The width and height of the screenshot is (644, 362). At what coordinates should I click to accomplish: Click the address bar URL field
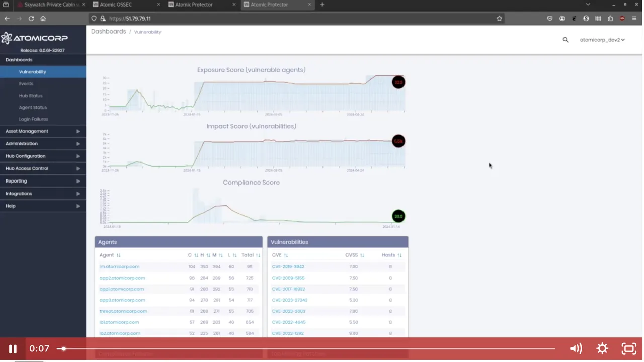pyautogui.click(x=297, y=19)
